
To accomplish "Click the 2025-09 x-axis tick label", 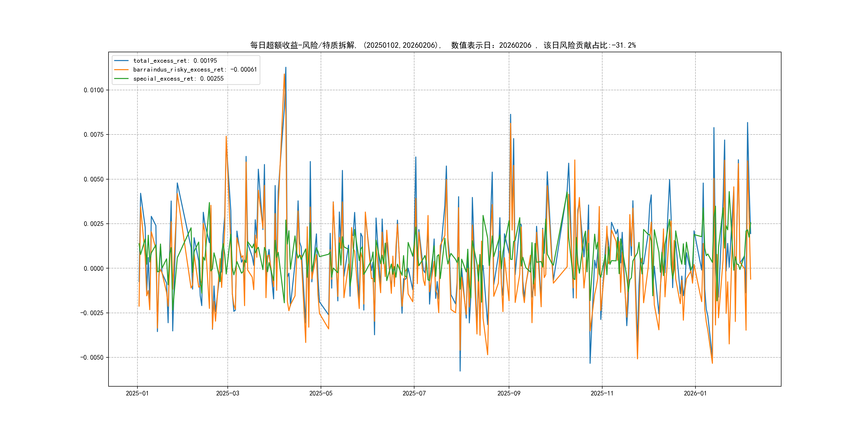I will click(x=509, y=393).
